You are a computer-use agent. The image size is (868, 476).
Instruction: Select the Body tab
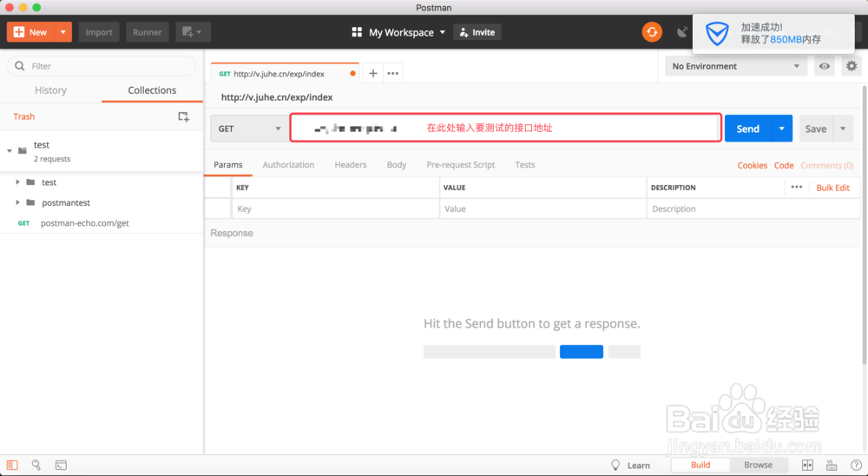point(397,164)
